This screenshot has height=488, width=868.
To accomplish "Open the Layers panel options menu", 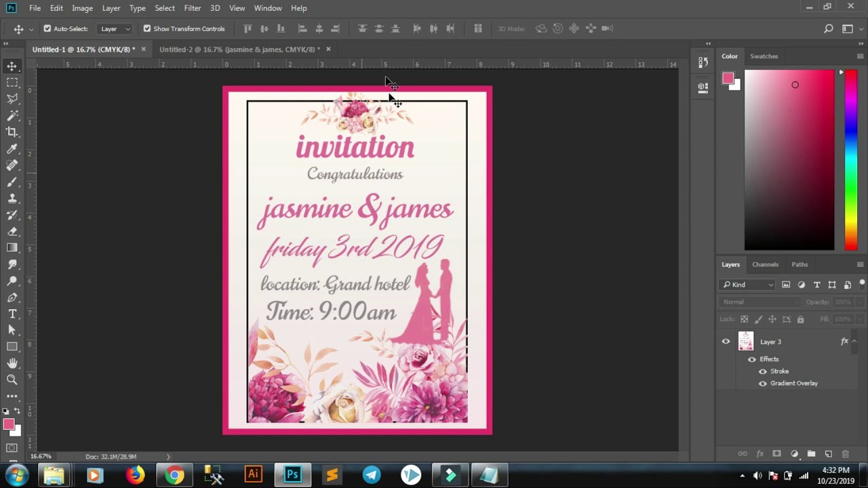I will 860,264.
